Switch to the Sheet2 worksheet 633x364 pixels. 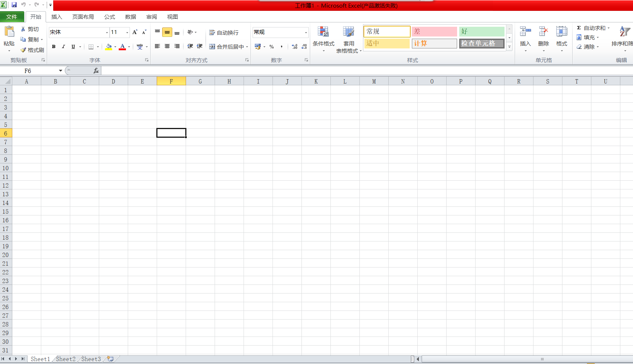pos(66,359)
